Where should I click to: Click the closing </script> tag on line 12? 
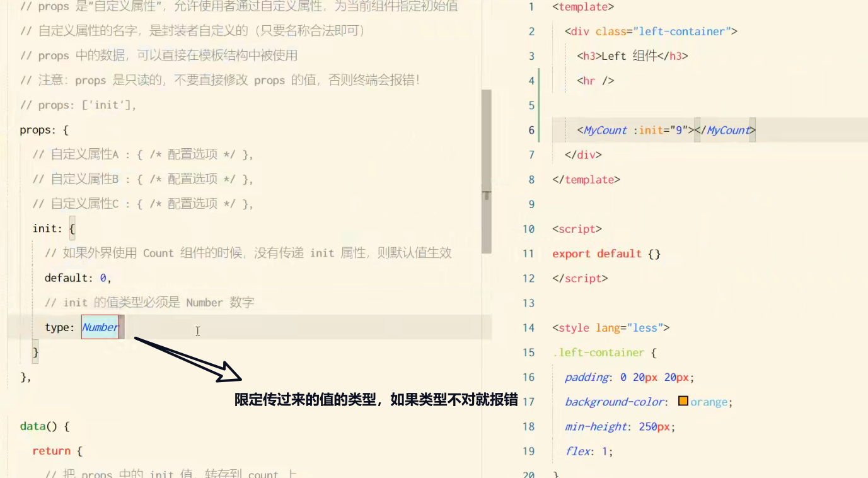(580, 278)
